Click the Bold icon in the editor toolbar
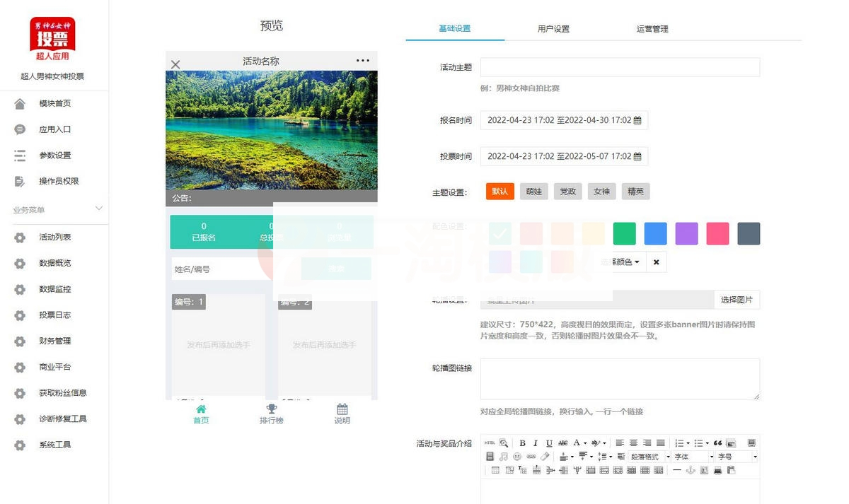Viewport: 849px width, 504px height. coord(522,443)
